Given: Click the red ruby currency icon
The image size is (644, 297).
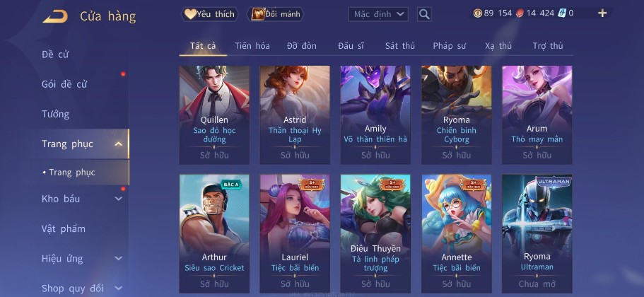Looking at the screenshot, I should 520,13.
